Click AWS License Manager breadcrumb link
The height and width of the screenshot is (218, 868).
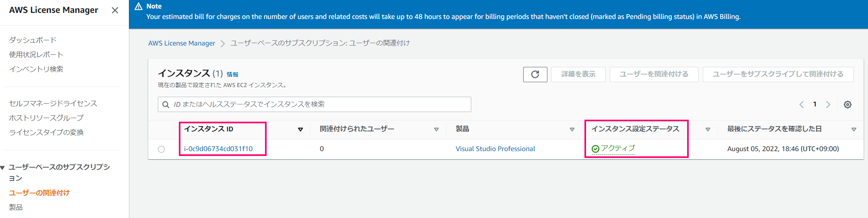click(x=182, y=43)
